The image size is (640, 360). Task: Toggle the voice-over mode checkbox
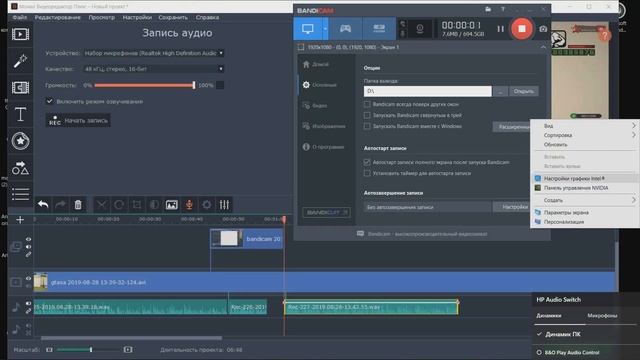[x=49, y=101]
